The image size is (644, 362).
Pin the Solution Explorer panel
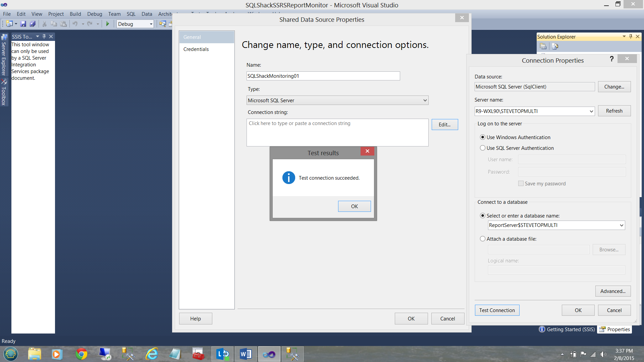(x=631, y=37)
